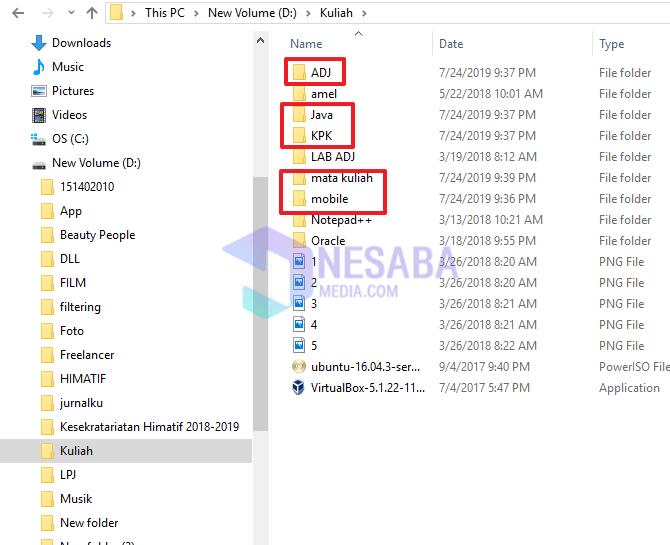
Task: Select the Beauty People folder in sidebar
Action: [x=88, y=235]
